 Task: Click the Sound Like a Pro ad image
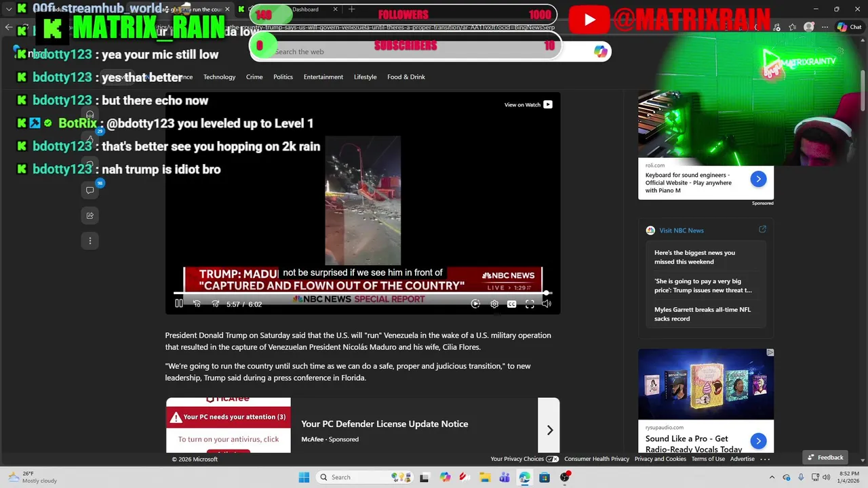pos(706,384)
